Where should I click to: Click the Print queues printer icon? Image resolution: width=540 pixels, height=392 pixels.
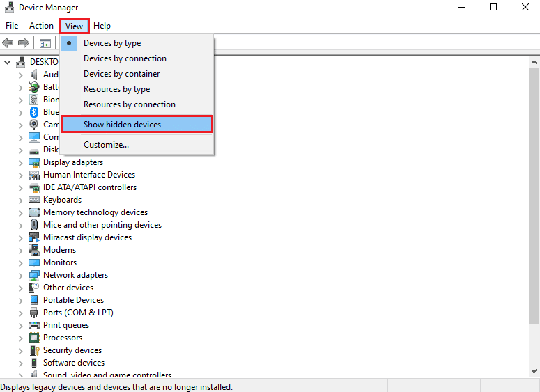click(34, 325)
